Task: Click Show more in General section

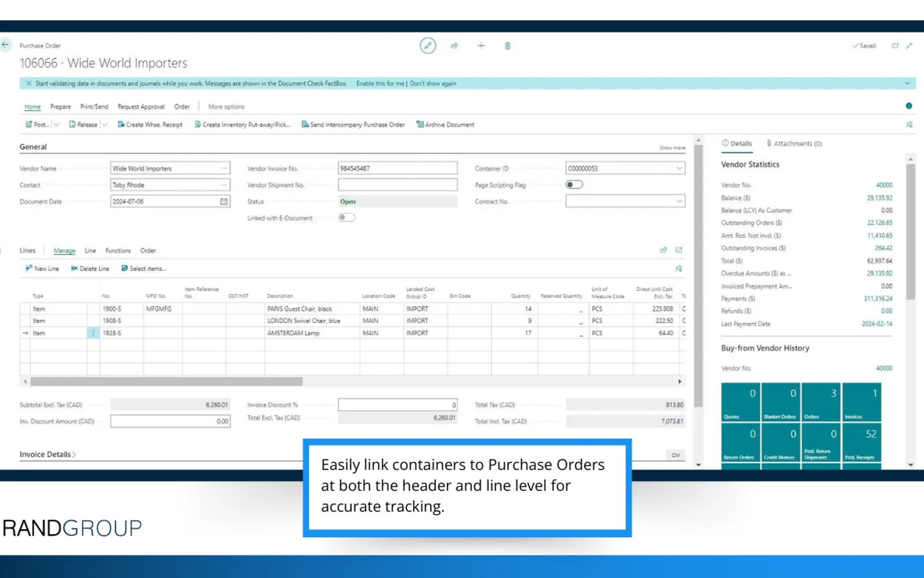Action: click(x=672, y=148)
